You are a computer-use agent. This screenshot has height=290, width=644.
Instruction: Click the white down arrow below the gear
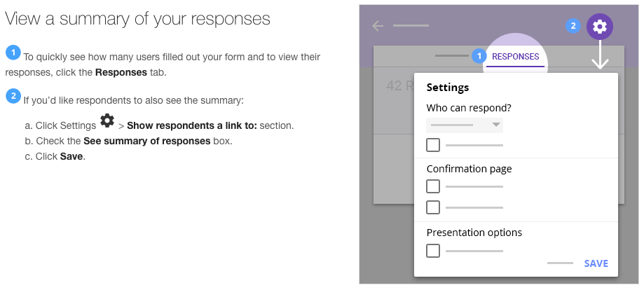600,55
